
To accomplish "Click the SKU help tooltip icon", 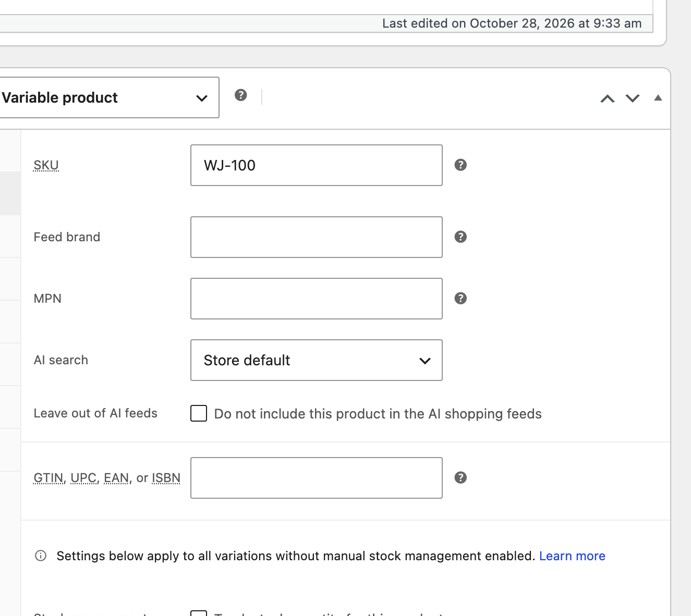I will coord(460,165).
